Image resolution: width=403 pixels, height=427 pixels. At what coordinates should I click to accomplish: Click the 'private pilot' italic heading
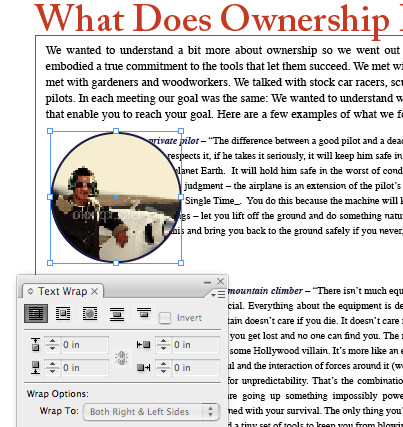174,141
